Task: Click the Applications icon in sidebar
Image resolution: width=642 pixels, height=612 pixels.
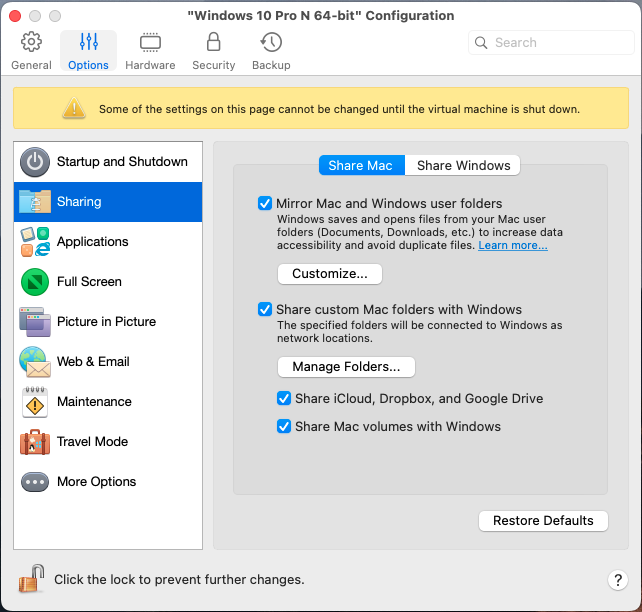Action: 35,242
